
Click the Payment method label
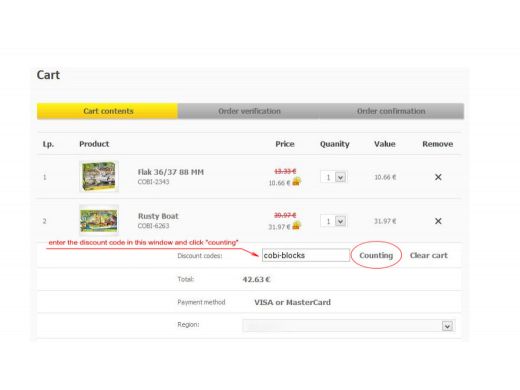pyautogui.click(x=201, y=302)
